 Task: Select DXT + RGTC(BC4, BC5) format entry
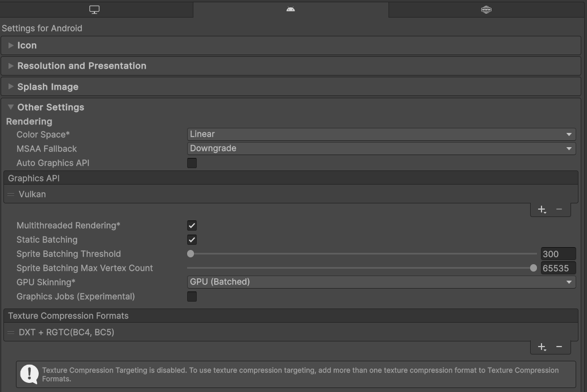(x=291, y=332)
